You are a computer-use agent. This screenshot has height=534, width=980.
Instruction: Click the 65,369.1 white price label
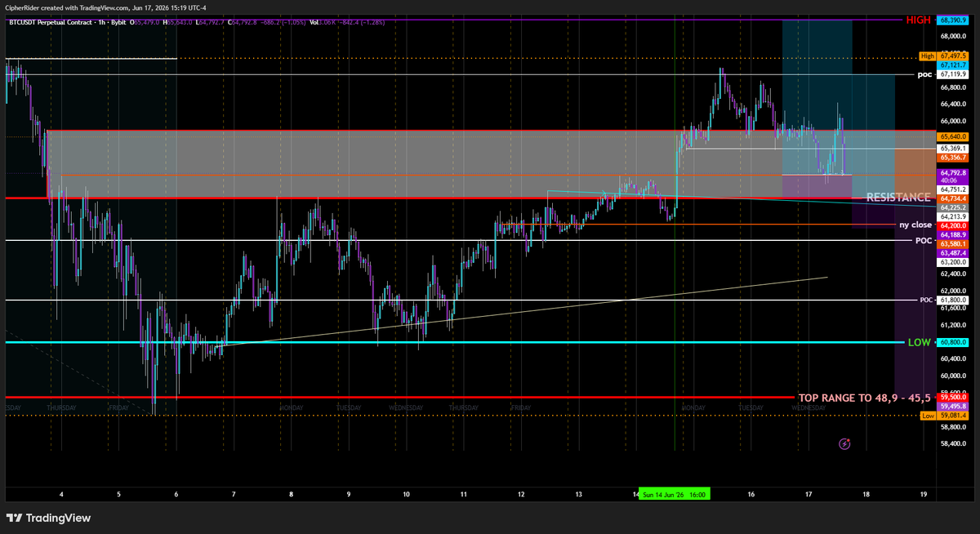click(953, 148)
